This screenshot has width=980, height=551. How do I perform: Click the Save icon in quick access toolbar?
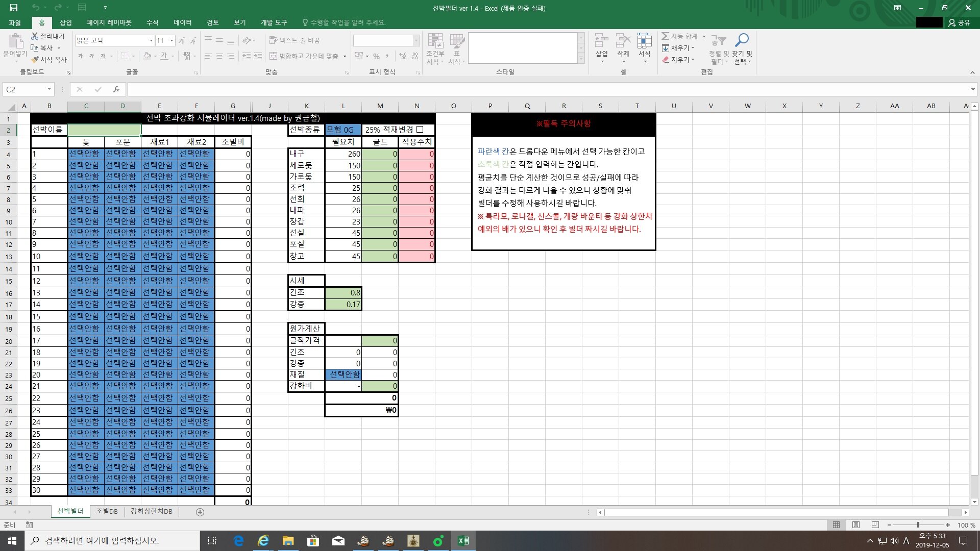[14, 8]
